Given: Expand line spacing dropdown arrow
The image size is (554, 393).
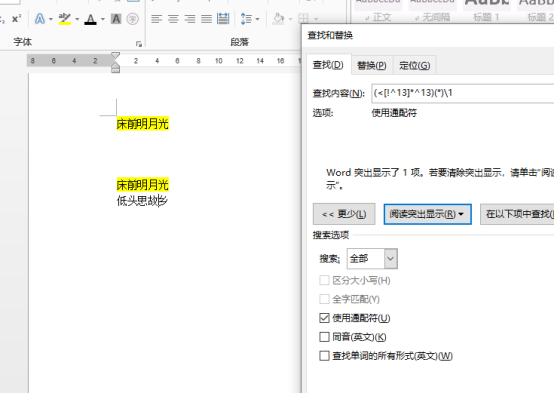Looking at the screenshot, I should [257, 19].
